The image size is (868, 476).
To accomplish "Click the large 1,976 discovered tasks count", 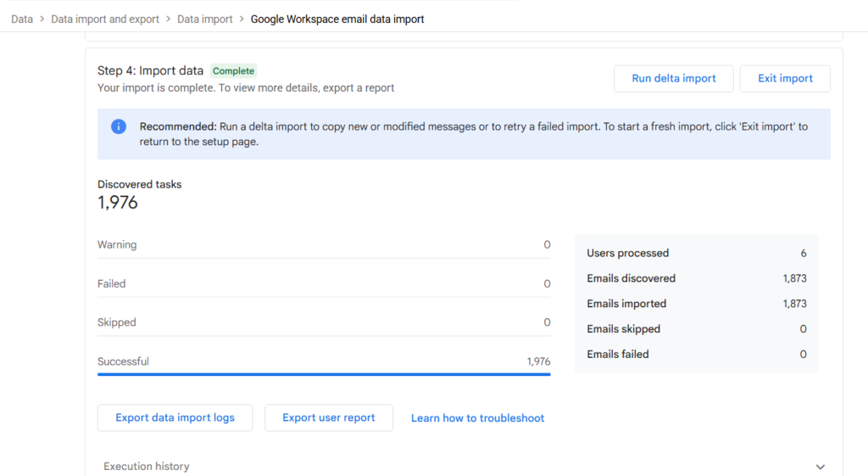I will point(117,203).
